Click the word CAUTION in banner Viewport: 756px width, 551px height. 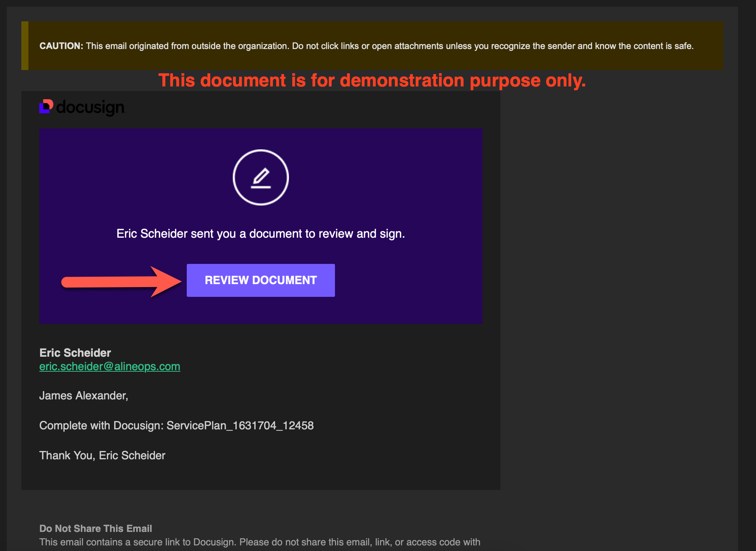pyautogui.click(x=61, y=46)
